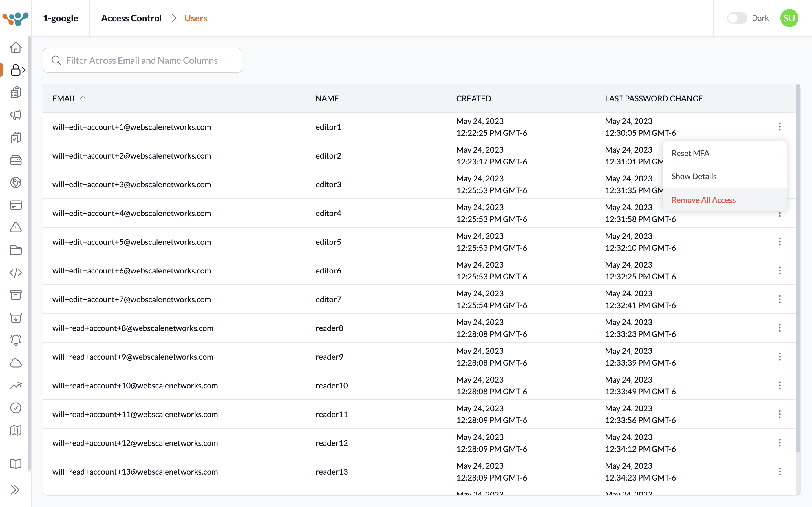Open SU user avatar button
812x507 pixels.
tap(789, 18)
